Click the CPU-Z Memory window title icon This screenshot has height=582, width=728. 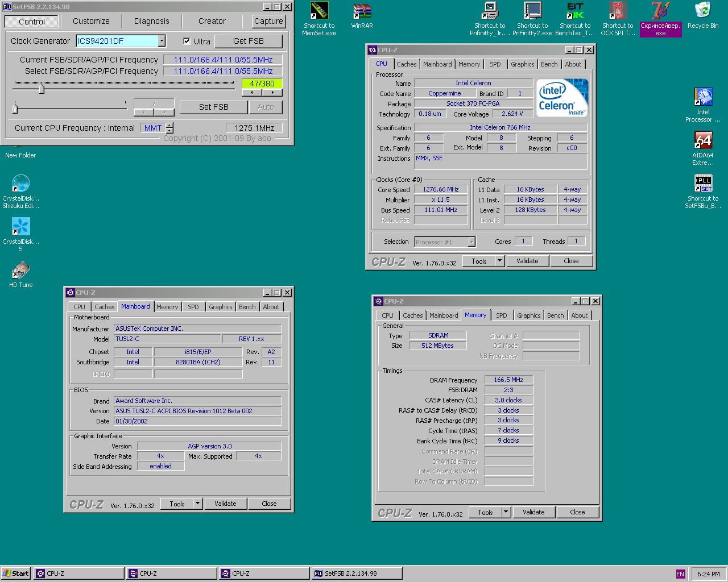(x=378, y=301)
